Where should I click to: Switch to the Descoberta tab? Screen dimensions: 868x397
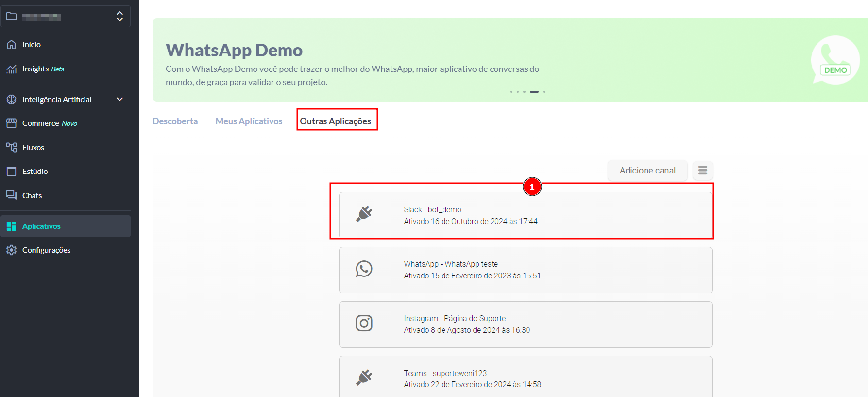tap(175, 121)
